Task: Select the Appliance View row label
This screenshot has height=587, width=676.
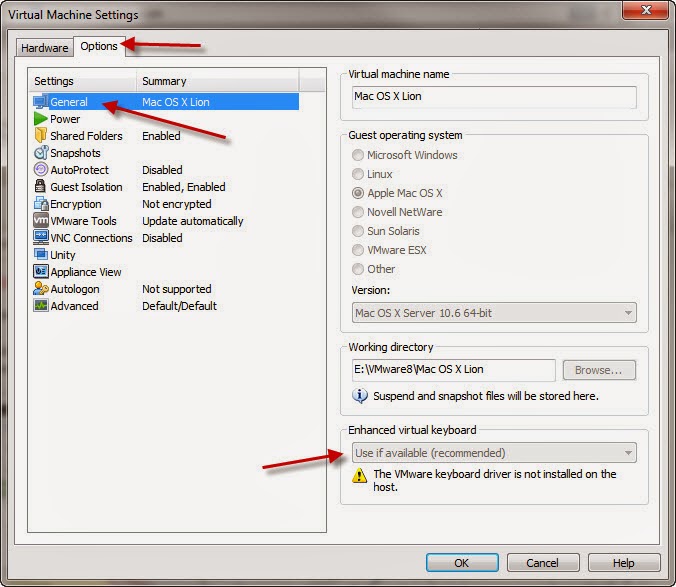Action: click(86, 272)
